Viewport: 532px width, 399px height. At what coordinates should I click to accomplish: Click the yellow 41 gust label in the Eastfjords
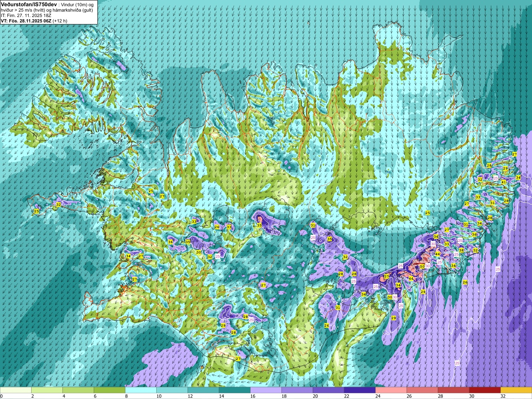point(504,182)
